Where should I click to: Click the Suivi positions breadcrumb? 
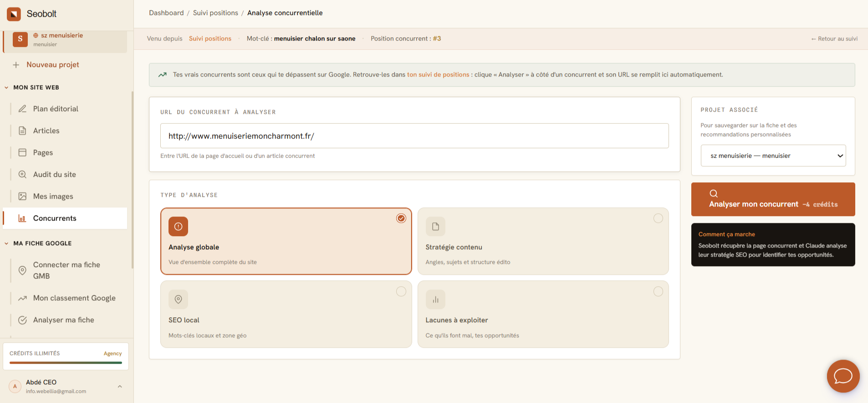point(215,13)
